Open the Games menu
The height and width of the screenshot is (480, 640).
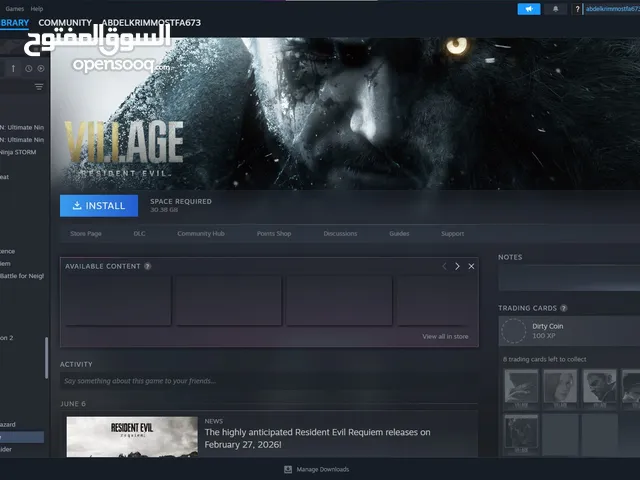15,9
